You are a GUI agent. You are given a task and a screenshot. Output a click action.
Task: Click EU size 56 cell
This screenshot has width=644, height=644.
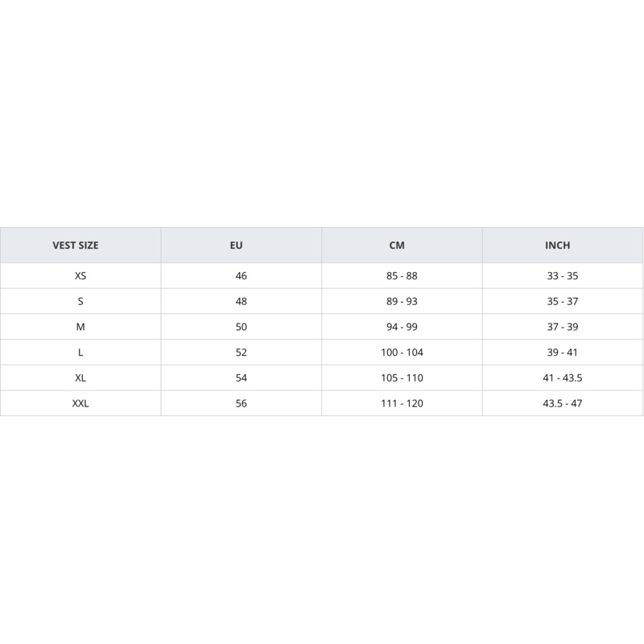[242, 403]
